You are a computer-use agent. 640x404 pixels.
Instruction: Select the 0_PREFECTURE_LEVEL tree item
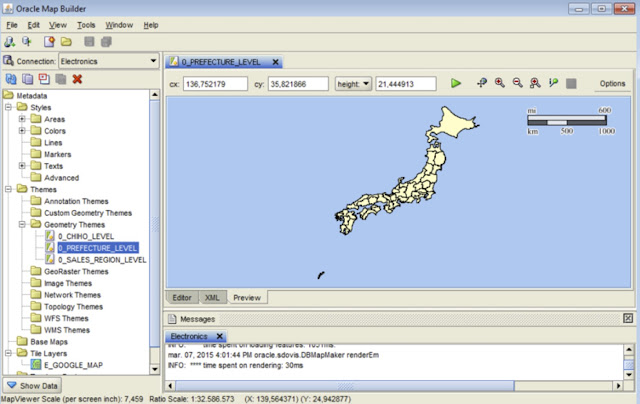(98, 248)
